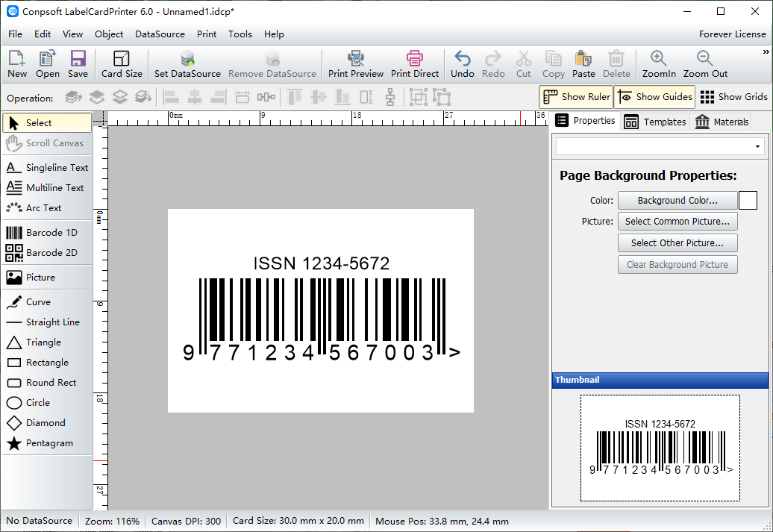Click Forever License label
This screenshot has height=532, width=773.
click(732, 34)
